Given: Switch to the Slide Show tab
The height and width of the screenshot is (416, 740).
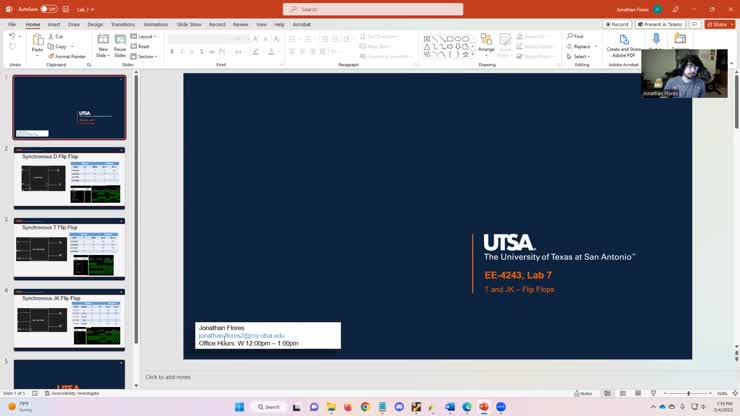Looking at the screenshot, I should tap(189, 24).
